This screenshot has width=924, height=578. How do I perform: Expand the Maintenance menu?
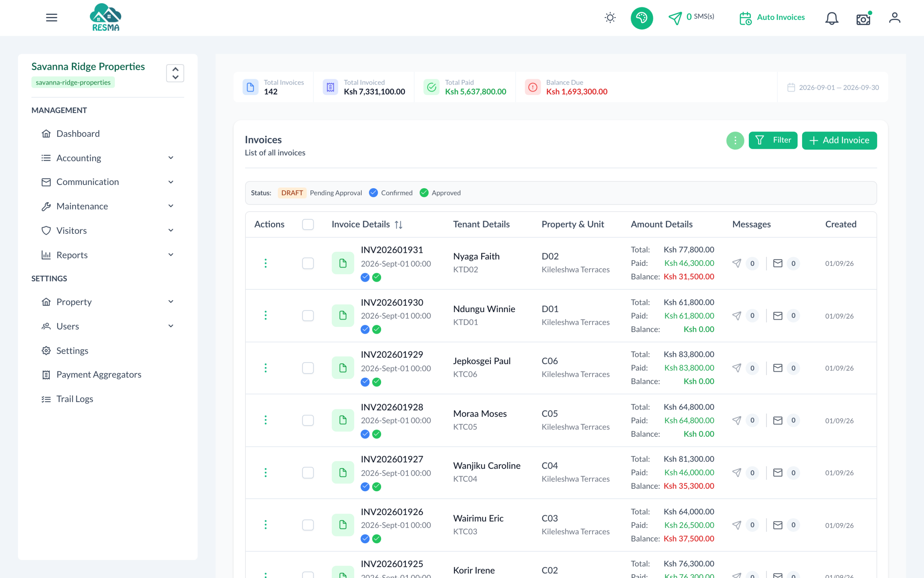click(108, 206)
